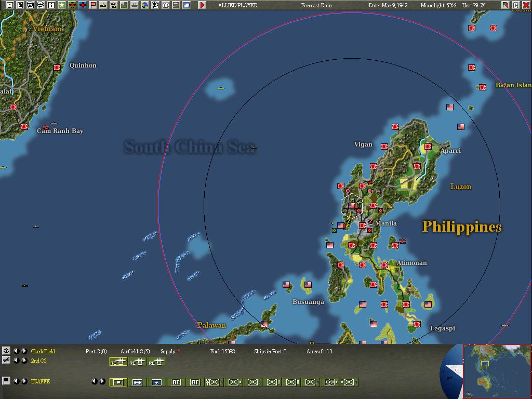Click the US flag base on Palawan
Viewport: 532px width, 399px height.
(x=264, y=324)
